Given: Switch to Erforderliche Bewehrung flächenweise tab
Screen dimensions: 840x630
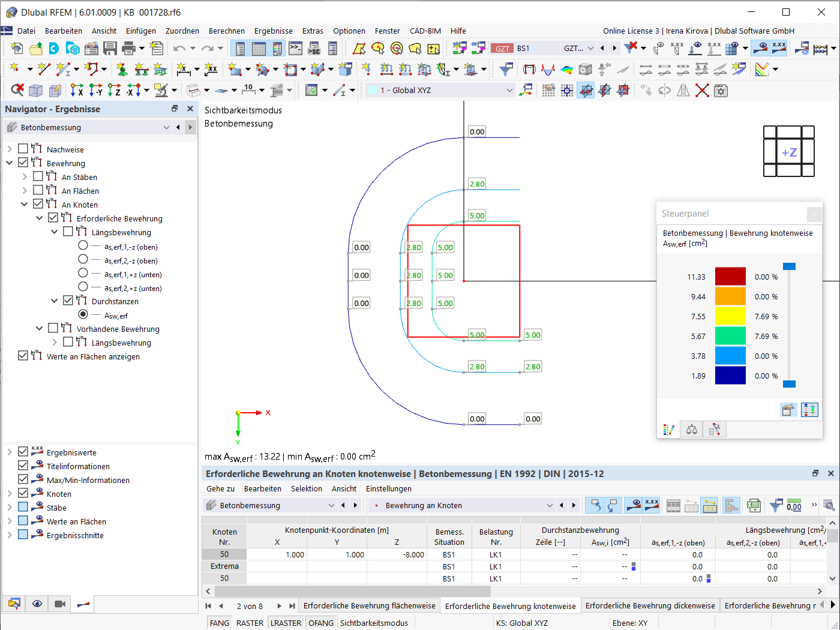Looking at the screenshot, I should pos(370,606).
